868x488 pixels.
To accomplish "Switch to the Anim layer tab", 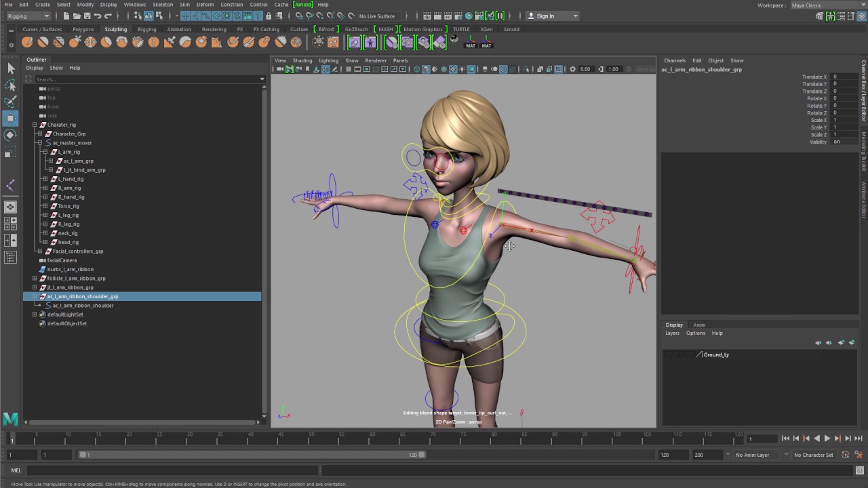I will pyautogui.click(x=699, y=325).
